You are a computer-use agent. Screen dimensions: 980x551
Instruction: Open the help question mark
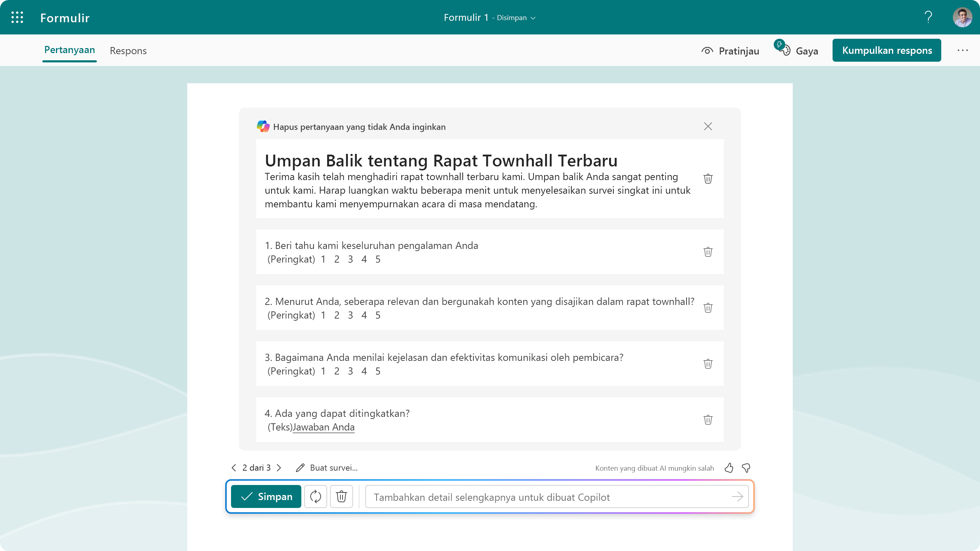(928, 17)
